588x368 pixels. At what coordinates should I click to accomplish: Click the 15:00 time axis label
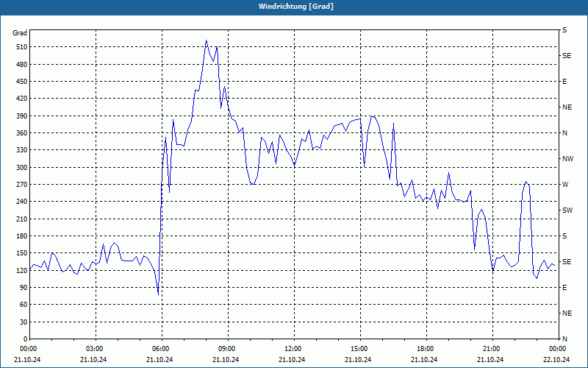pos(360,349)
